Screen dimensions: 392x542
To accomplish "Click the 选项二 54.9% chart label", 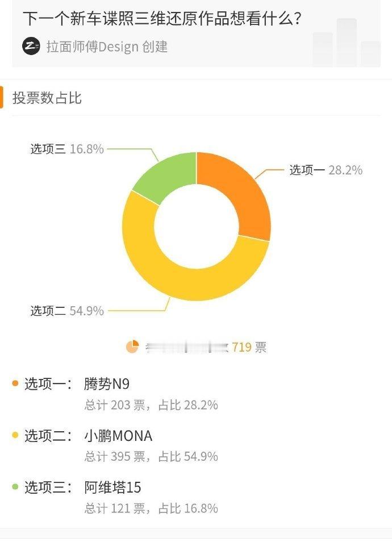I will (67, 311).
